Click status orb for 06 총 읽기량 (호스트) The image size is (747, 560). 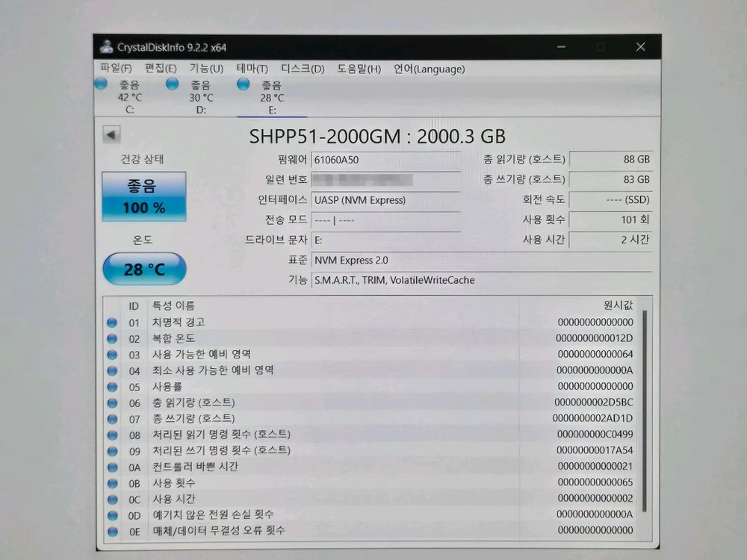(113, 403)
